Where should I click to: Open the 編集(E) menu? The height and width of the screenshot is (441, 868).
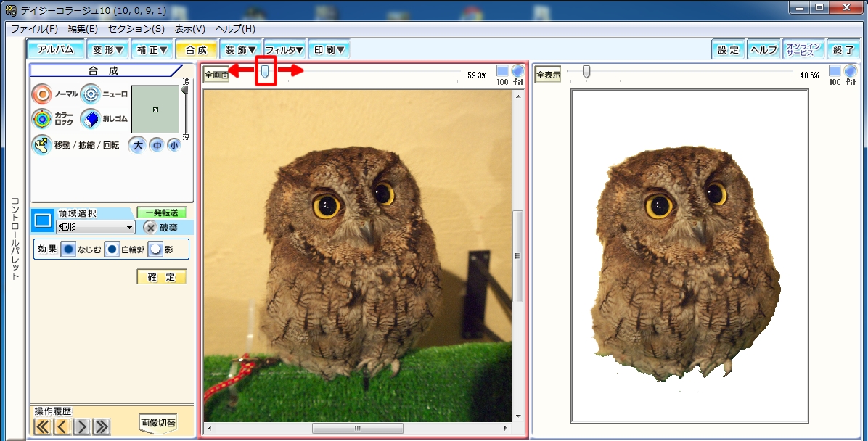click(x=81, y=29)
